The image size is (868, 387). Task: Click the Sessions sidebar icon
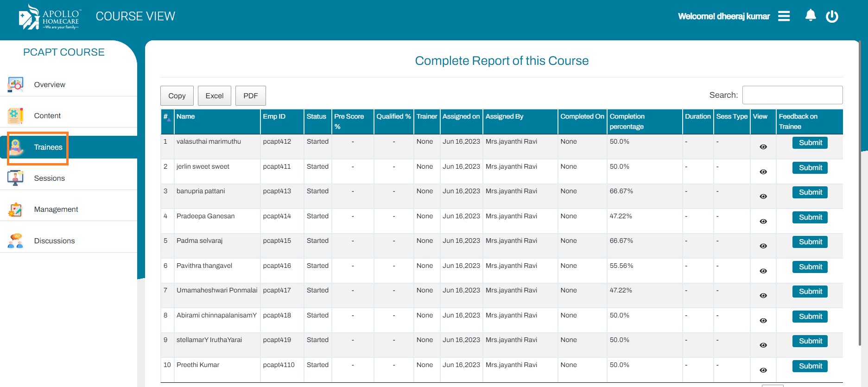tap(15, 178)
